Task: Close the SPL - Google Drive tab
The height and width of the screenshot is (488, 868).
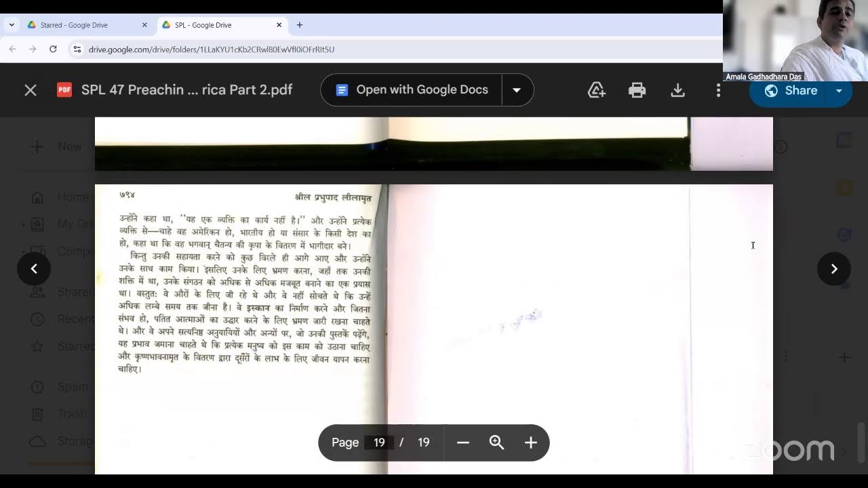Action: [279, 25]
